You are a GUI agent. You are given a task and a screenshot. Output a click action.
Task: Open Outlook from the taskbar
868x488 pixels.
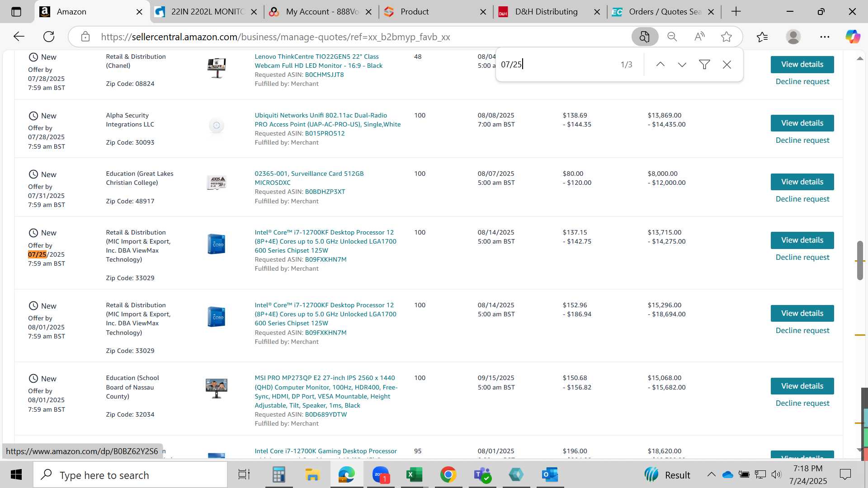tap(550, 475)
